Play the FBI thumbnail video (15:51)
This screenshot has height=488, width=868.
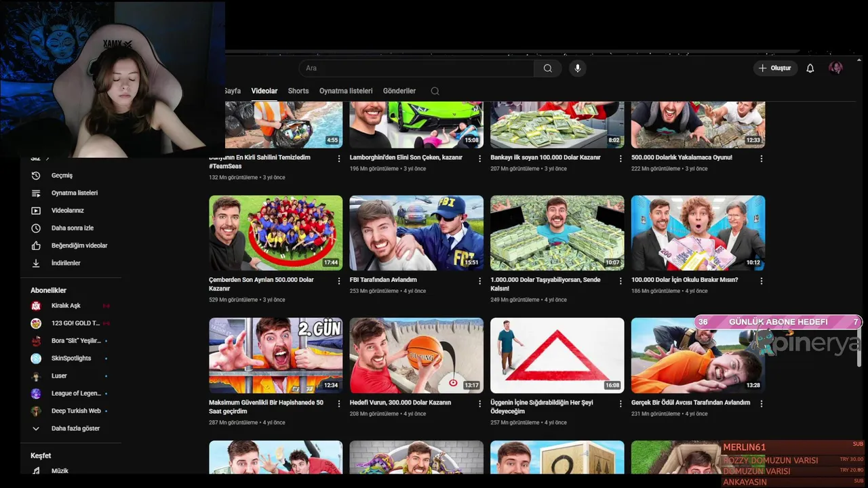coord(416,232)
